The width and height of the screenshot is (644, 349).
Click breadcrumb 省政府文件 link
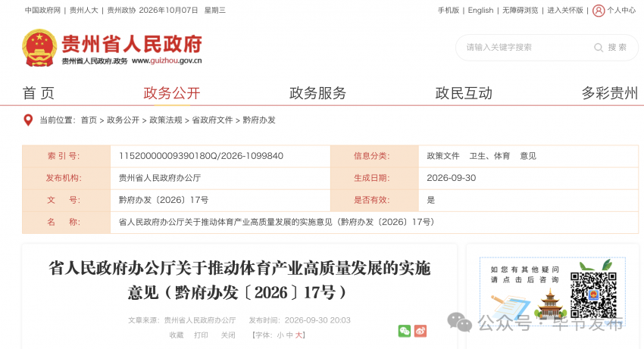click(212, 120)
